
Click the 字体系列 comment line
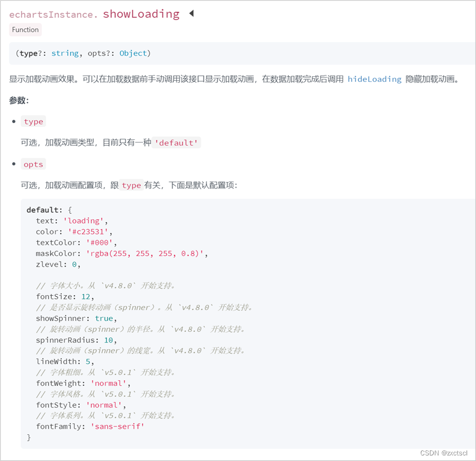[105, 415]
